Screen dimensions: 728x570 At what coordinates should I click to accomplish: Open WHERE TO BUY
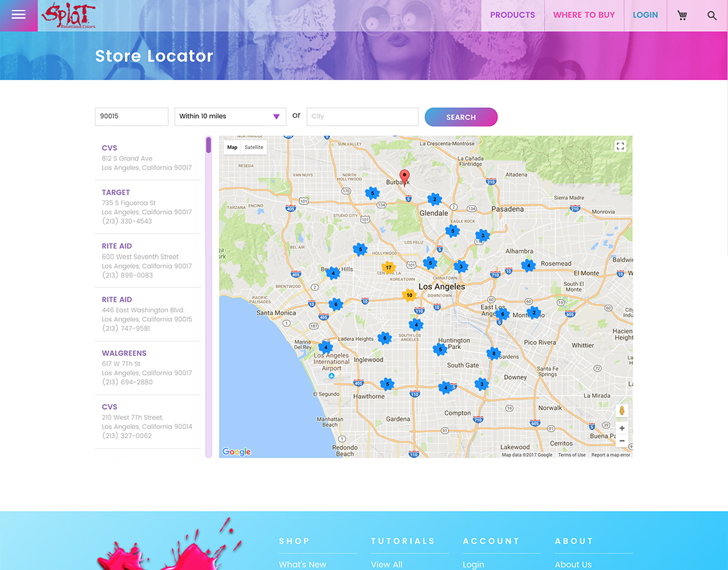584,15
